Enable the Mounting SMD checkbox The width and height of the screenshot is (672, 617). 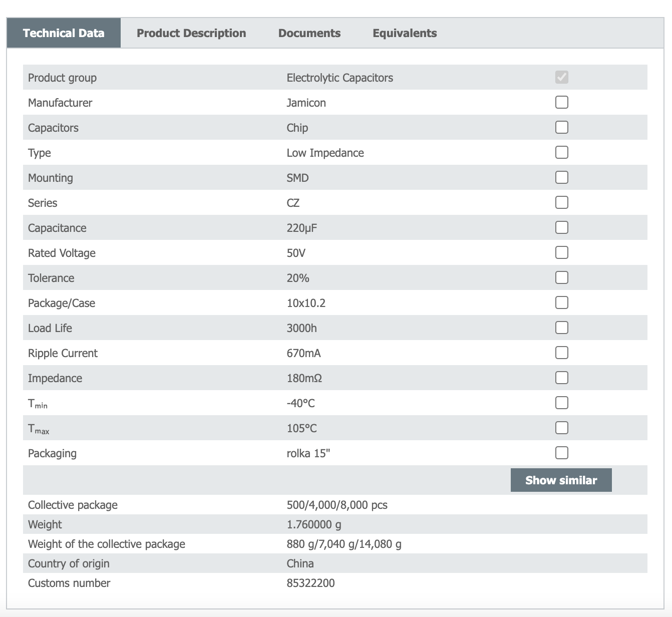coord(562,177)
